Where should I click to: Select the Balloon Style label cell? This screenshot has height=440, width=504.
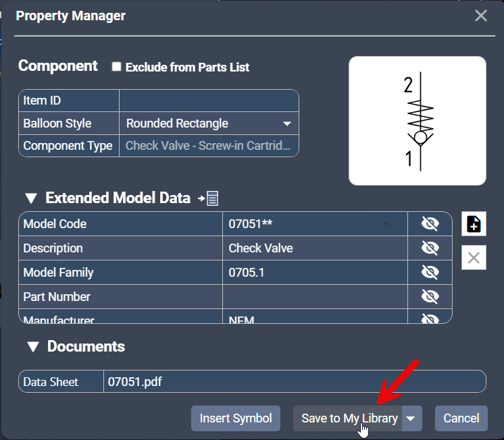[69, 123]
